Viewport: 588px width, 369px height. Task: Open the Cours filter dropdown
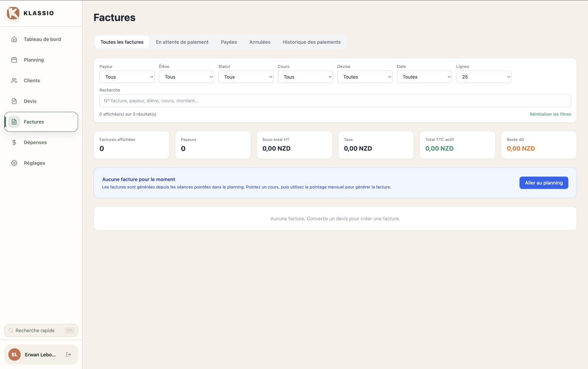click(x=305, y=77)
